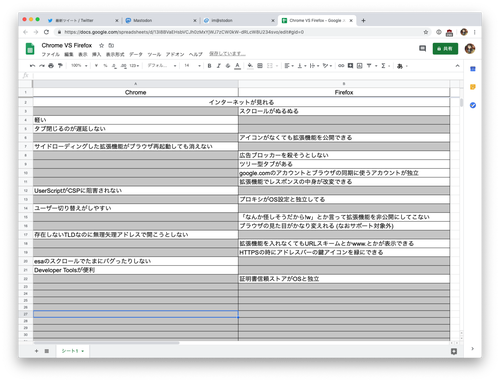Create a filter
Viewport: 500px width, 382px height.
369,66
